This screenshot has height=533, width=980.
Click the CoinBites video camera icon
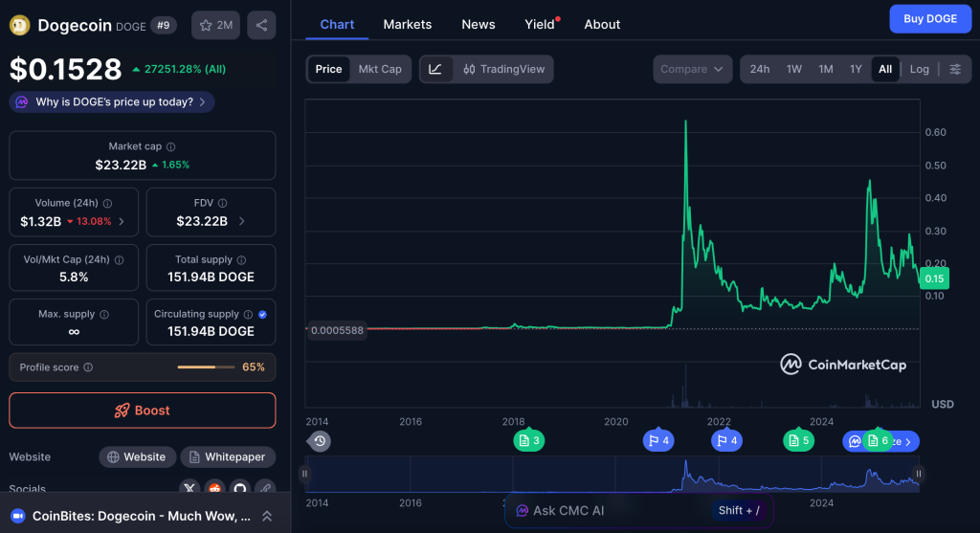18,516
